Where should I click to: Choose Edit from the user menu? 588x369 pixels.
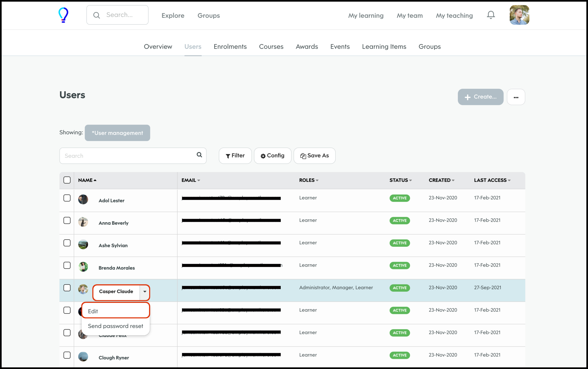(x=115, y=311)
